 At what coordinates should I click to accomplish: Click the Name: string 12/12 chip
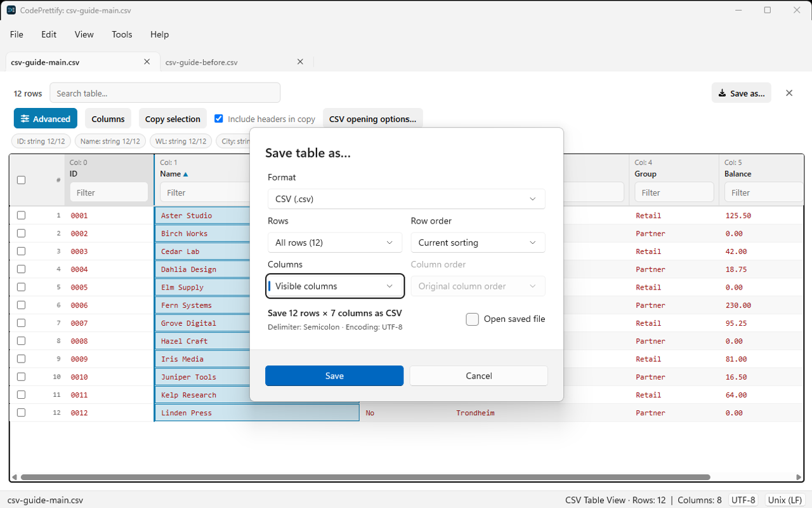click(x=110, y=141)
